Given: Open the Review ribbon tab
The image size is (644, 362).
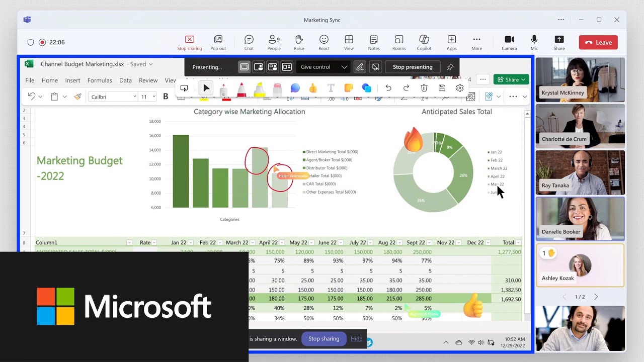Looking at the screenshot, I should point(148,80).
